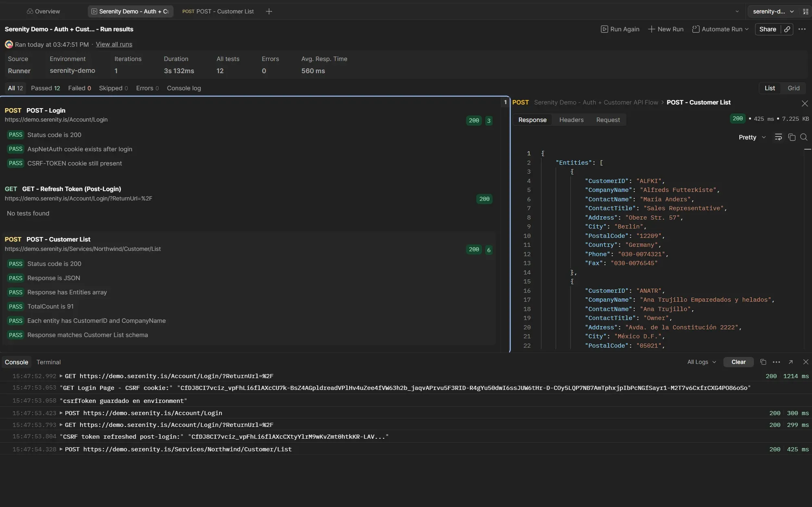Toggle line wrapping in the response viewer
Image resolution: width=812 pixels, height=507 pixels.
pos(778,137)
